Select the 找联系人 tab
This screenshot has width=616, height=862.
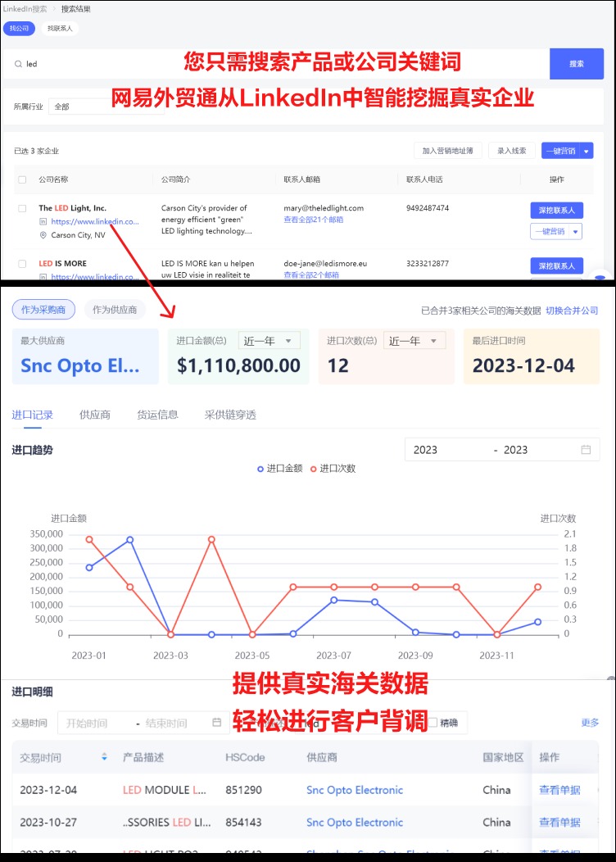(60, 29)
